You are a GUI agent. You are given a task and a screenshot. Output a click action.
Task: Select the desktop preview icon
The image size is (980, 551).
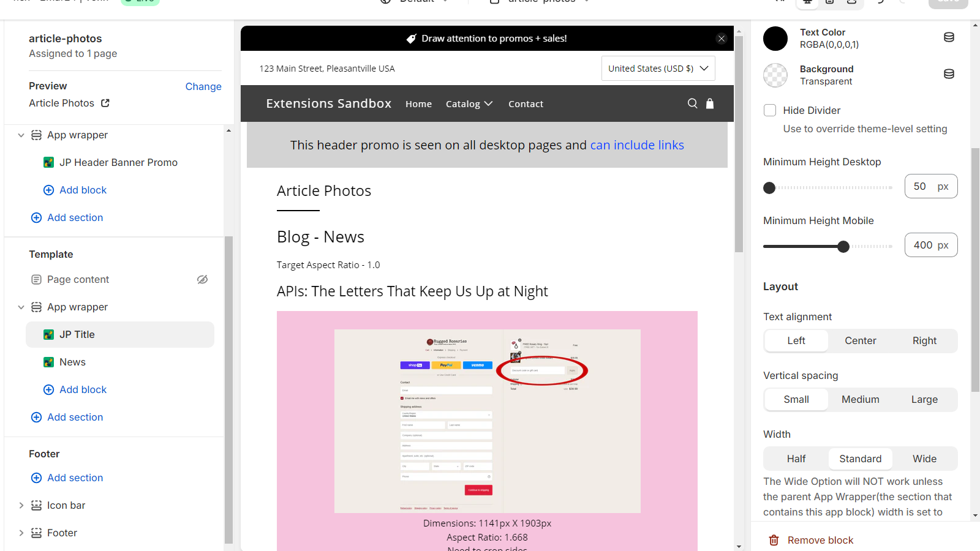(x=807, y=3)
